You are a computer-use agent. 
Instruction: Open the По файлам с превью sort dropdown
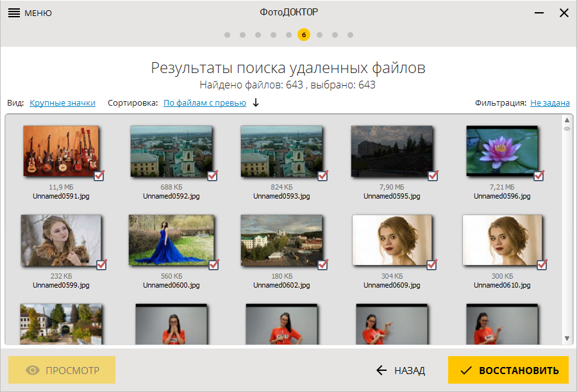tap(205, 102)
